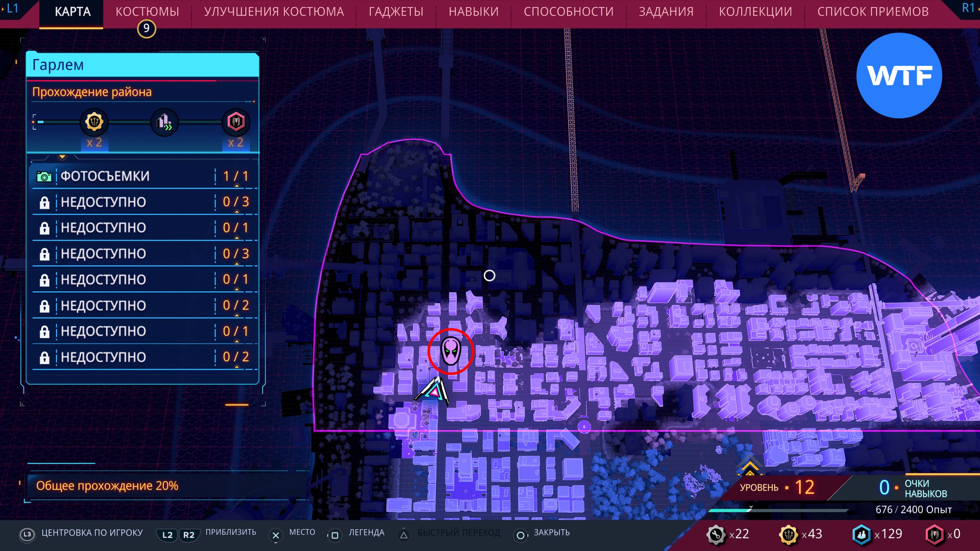Screen dimensions: 980x551
Task: Click the small white circle cursor on the map
Action: click(489, 275)
